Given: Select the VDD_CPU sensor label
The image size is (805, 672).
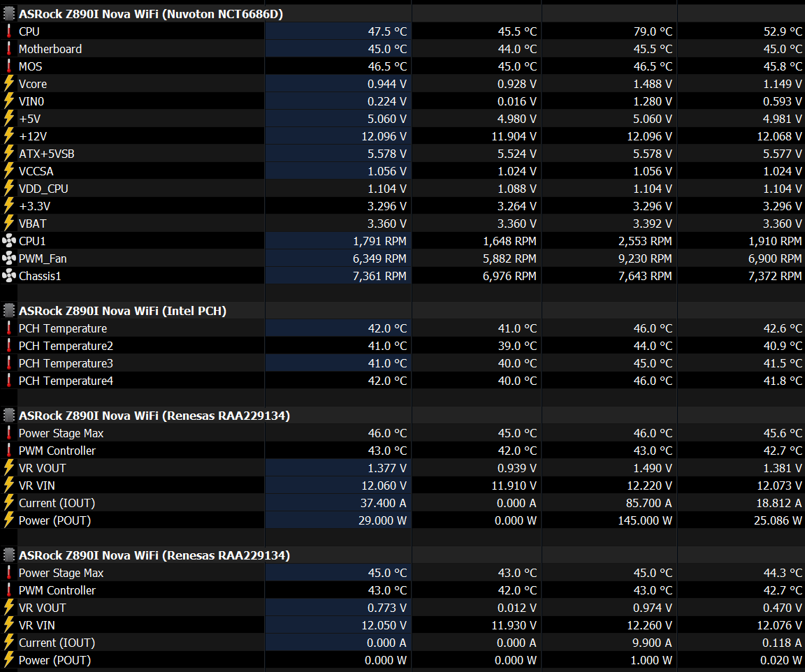Looking at the screenshot, I should tap(43, 189).
